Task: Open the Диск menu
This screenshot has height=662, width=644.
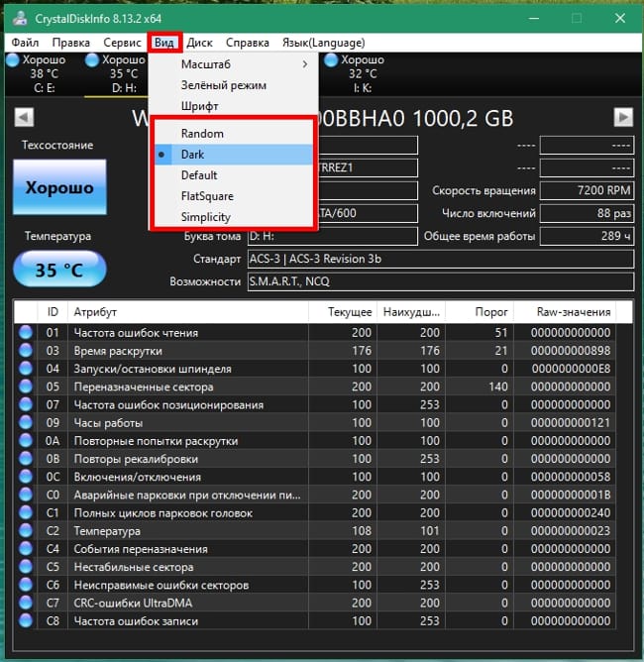Action: click(199, 43)
